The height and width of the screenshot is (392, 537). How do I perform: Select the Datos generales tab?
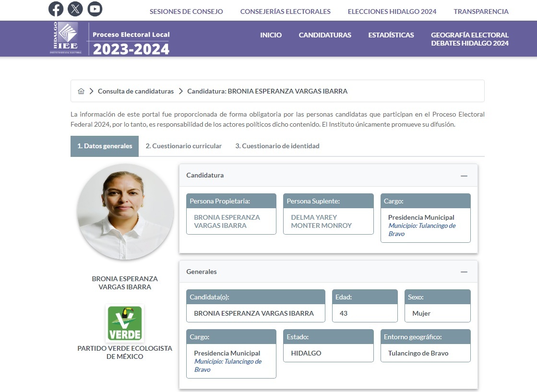tap(105, 146)
